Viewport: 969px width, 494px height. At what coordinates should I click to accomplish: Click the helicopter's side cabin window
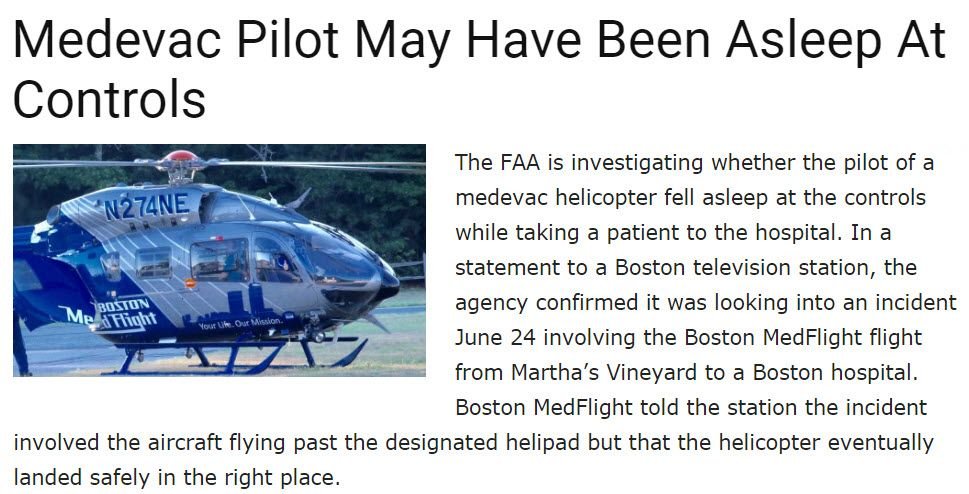pyautogui.click(x=219, y=260)
